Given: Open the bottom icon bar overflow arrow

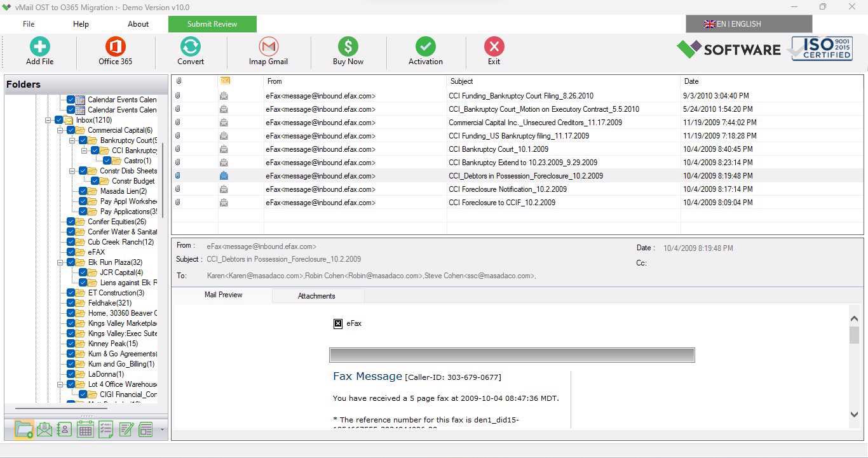Looking at the screenshot, I should (x=163, y=430).
